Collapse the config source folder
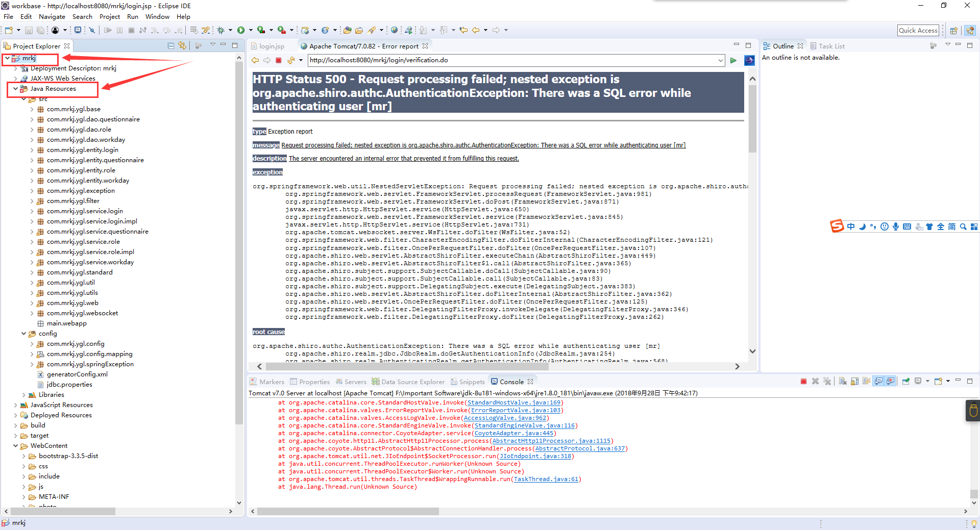This screenshot has width=980, height=530. [x=23, y=334]
